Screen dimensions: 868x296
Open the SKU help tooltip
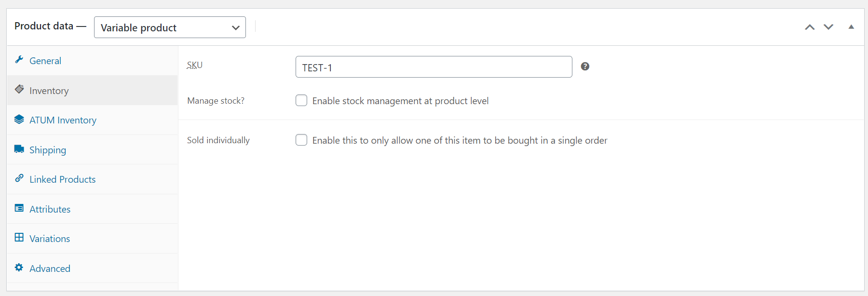(x=585, y=66)
